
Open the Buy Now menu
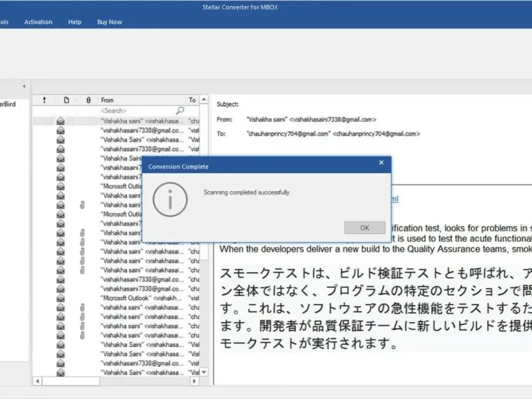pos(110,22)
